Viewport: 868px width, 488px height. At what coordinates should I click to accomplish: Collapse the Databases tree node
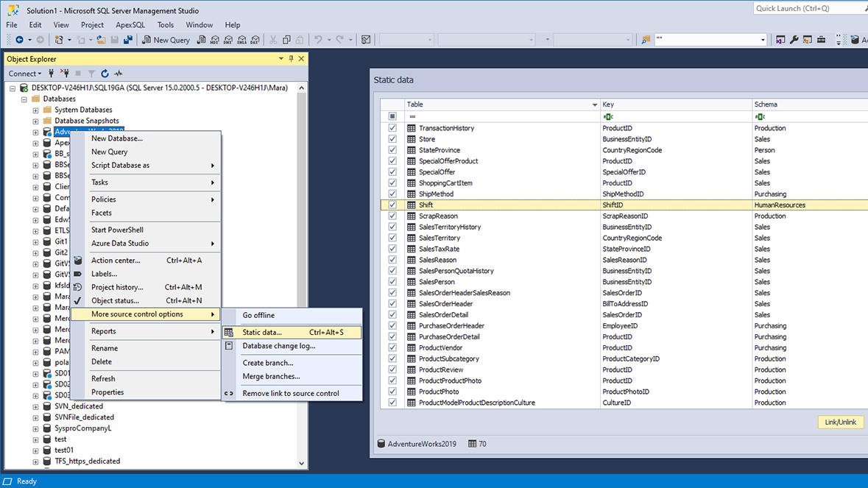point(24,99)
